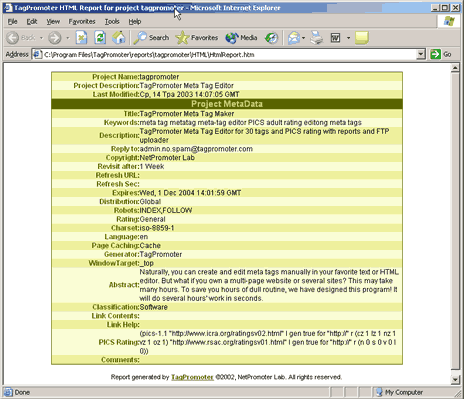Click the scroll down arrow
This screenshot has width=464, height=399.
click(x=455, y=379)
